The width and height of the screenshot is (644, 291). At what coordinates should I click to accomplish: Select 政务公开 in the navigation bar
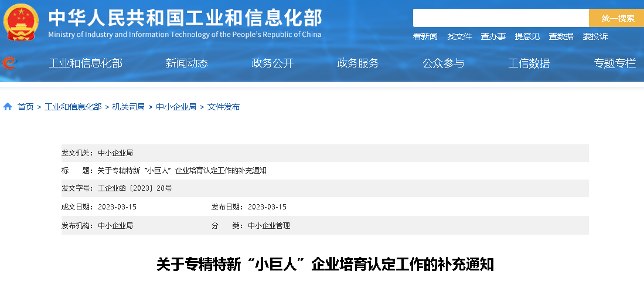pyautogui.click(x=272, y=63)
